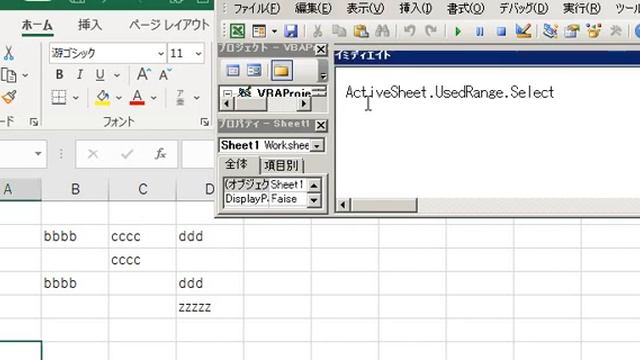Viewport: 640px width, 360px height.
Task: Open the 書式(O) menu
Action: tap(466, 8)
